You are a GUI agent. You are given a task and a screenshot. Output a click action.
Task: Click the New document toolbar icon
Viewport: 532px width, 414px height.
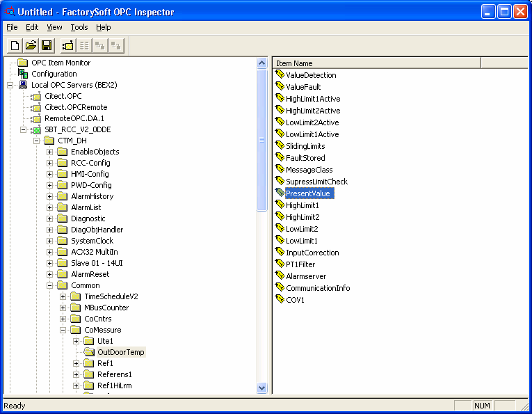[15, 45]
